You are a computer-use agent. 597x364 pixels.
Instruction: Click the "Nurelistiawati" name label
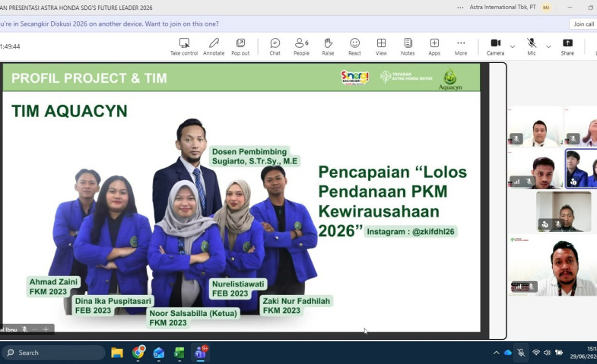pos(238,283)
